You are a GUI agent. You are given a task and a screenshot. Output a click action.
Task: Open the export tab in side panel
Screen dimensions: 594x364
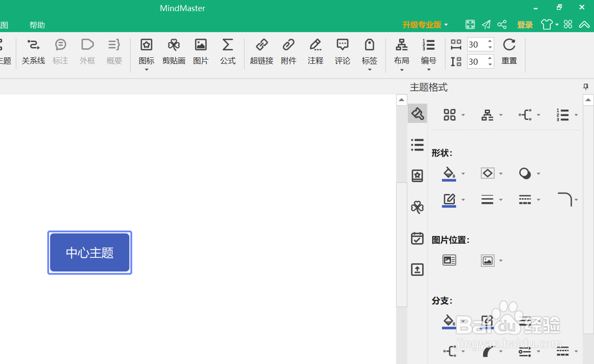(x=417, y=270)
